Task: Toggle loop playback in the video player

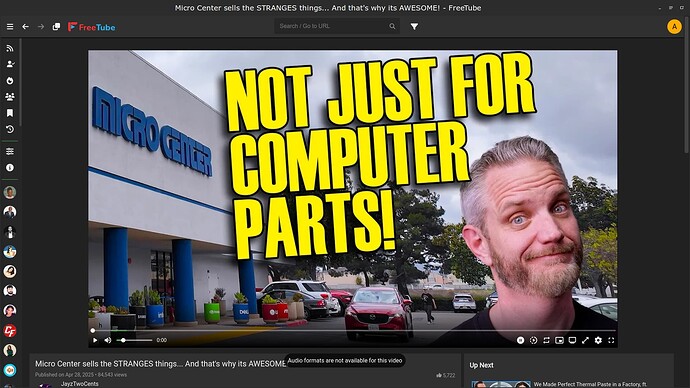Action: (546, 340)
